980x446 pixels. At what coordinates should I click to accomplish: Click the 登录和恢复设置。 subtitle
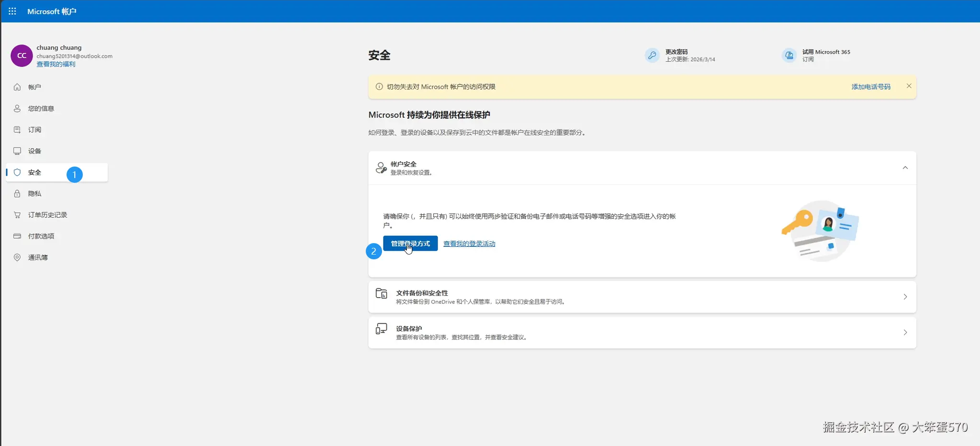click(412, 172)
